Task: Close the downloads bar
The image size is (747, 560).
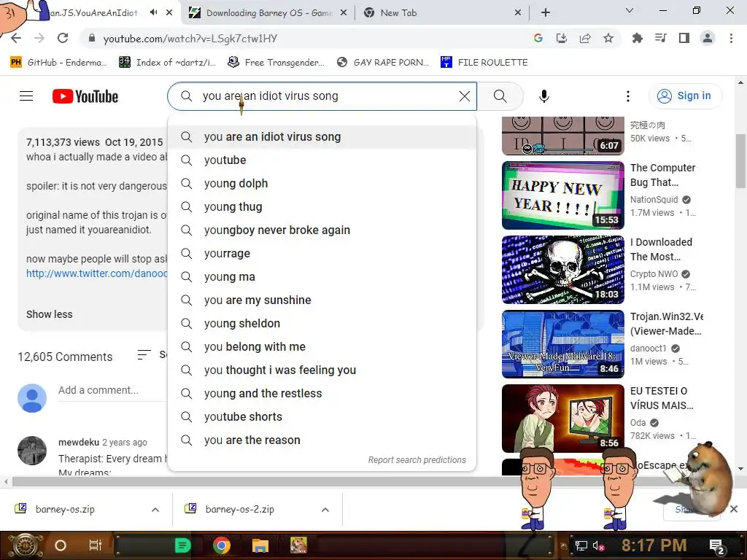Action: click(x=734, y=509)
